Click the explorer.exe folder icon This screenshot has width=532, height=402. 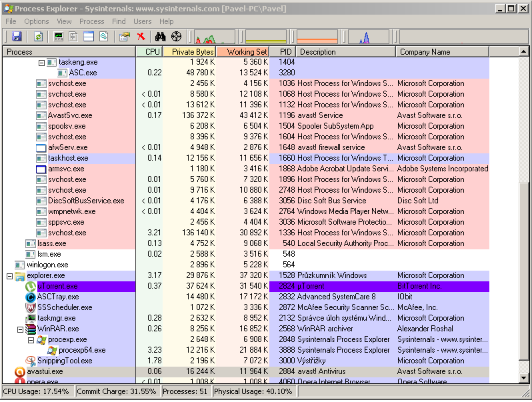click(20, 276)
